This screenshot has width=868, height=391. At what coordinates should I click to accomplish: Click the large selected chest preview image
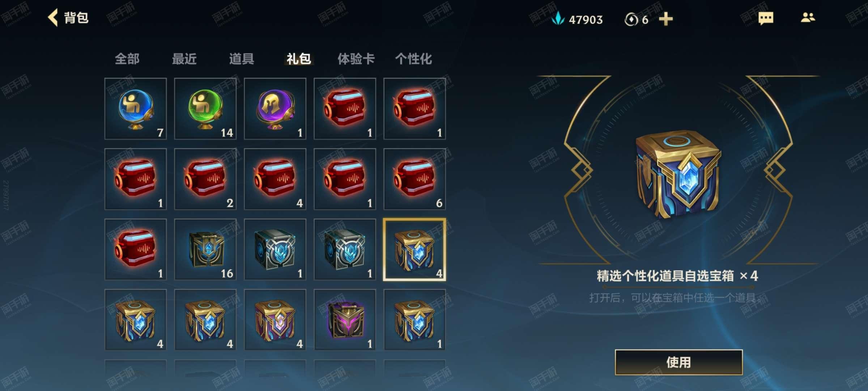tap(678, 175)
